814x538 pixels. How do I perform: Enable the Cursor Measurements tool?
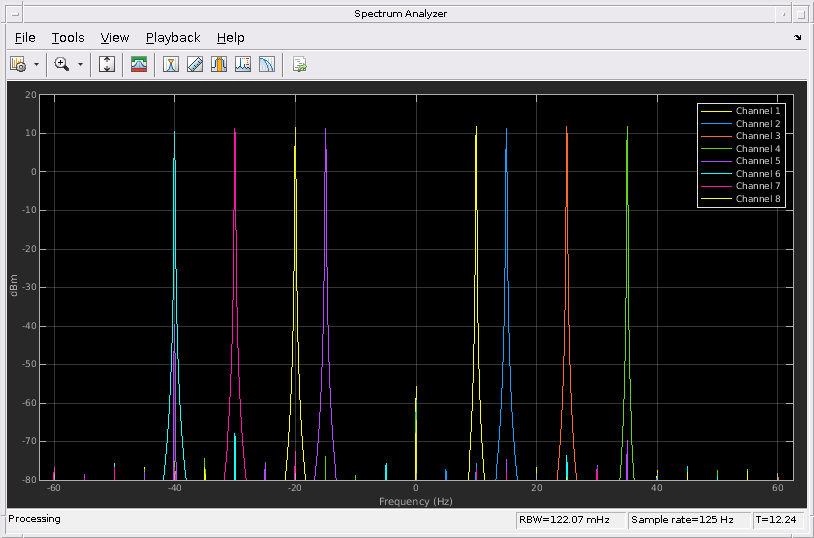[172, 64]
